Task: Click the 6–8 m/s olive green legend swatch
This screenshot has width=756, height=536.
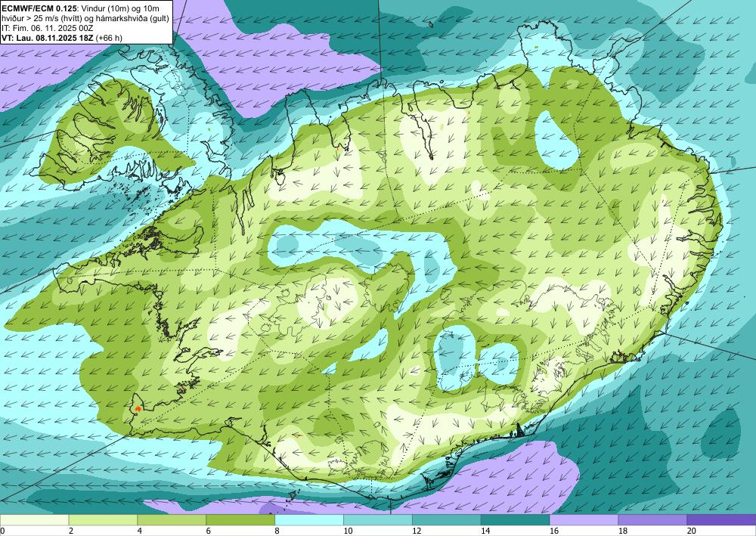Action: pos(240,520)
